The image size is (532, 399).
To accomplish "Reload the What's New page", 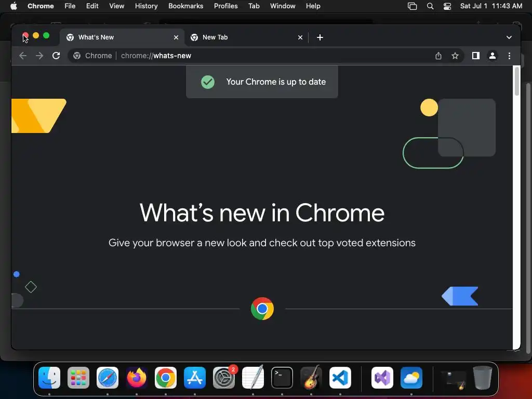I will [x=56, y=56].
